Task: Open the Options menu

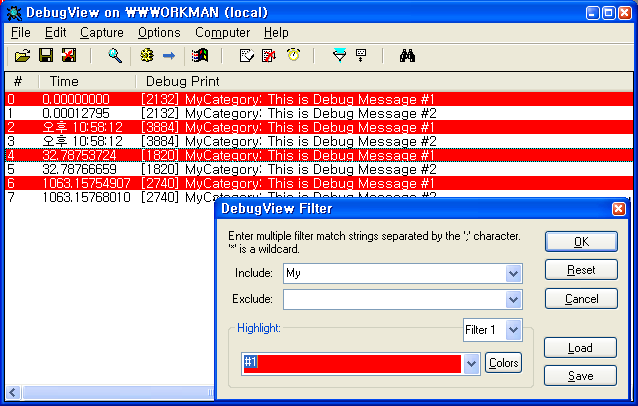Action: (x=159, y=33)
